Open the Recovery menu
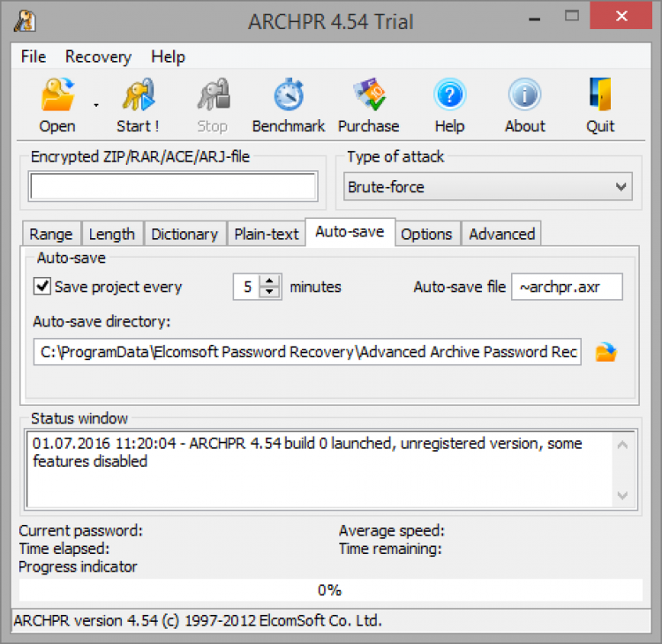Viewport: 662px width, 644px height. (98, 56)
